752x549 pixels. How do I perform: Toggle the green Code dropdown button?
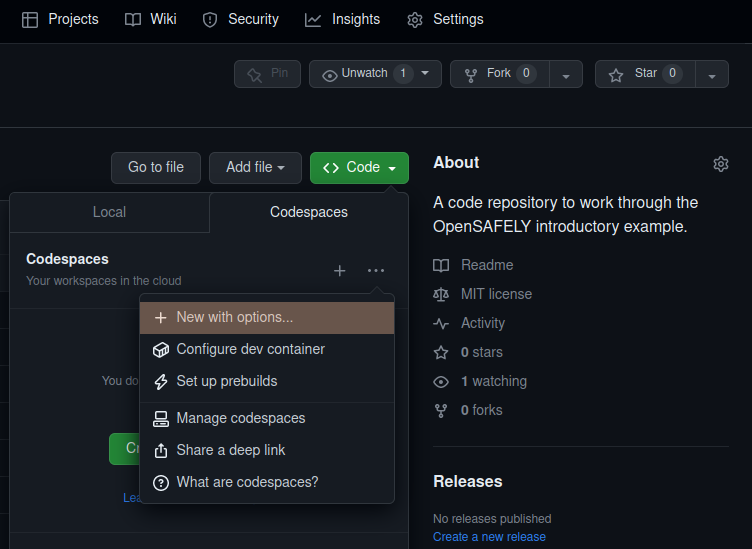(359, 168)
